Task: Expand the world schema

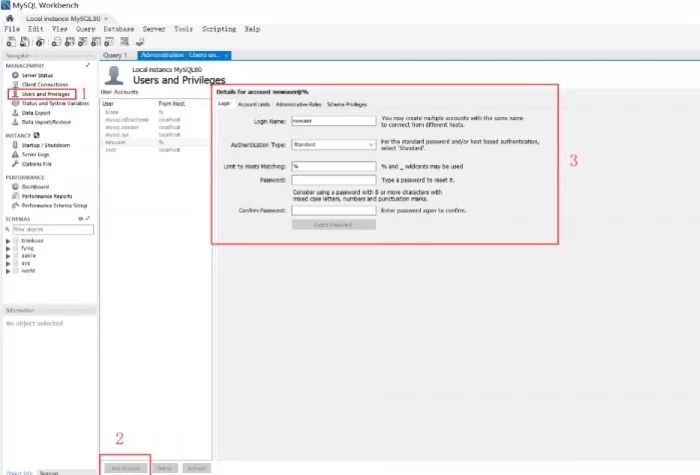Action: click(8, 271)
